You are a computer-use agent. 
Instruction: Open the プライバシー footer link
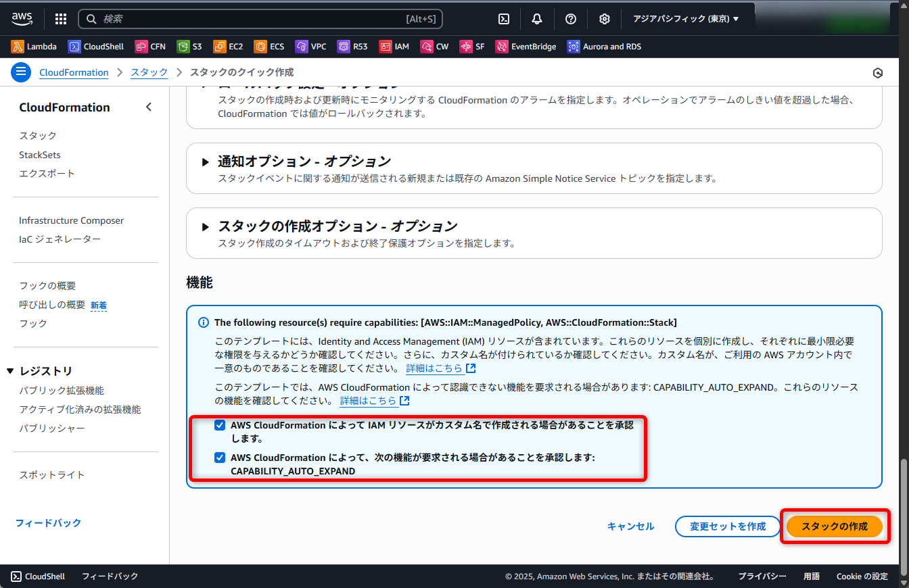pyautogui.click(x=762, y=577)
